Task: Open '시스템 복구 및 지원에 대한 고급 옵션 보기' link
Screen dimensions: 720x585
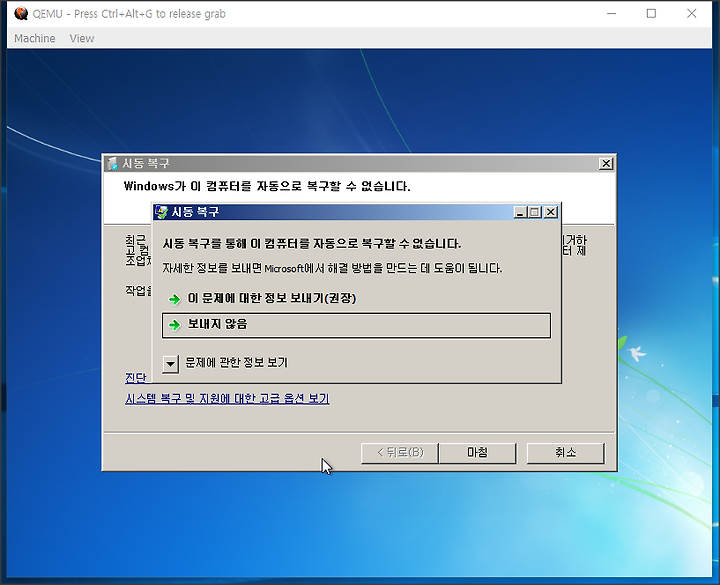Action: point(227,398)
